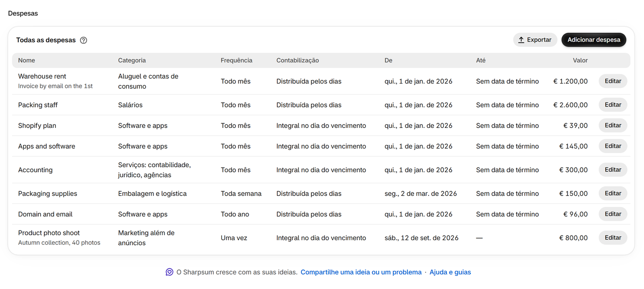The width and height of the screenshot is (644, 289).
Task: Click 'Serviços: contabilidade, jurídico, agências' category
Action: (154, 170)
